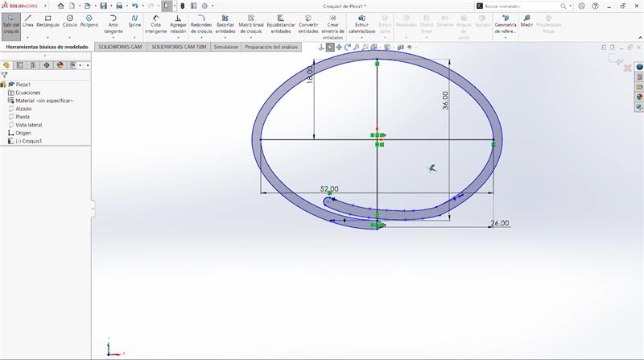644x360 pixels.
Task: Select the Matriz lineal de croquis tool
Action: coord(251,24)
